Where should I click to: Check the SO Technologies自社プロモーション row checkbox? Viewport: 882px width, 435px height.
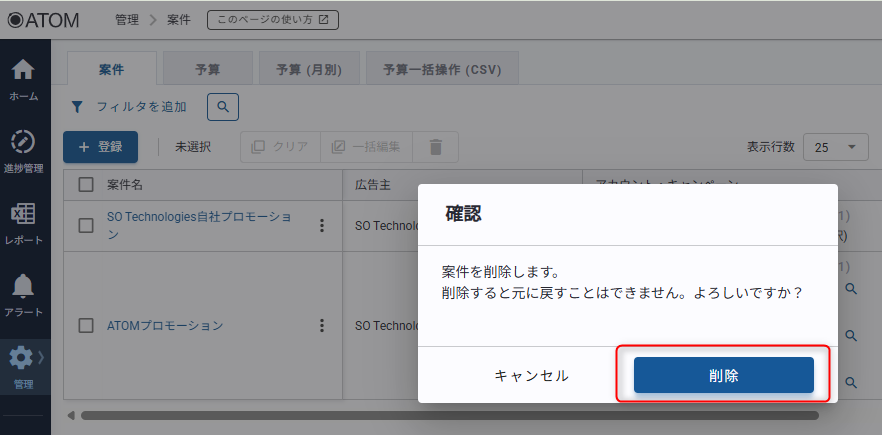tap(86, 225)
